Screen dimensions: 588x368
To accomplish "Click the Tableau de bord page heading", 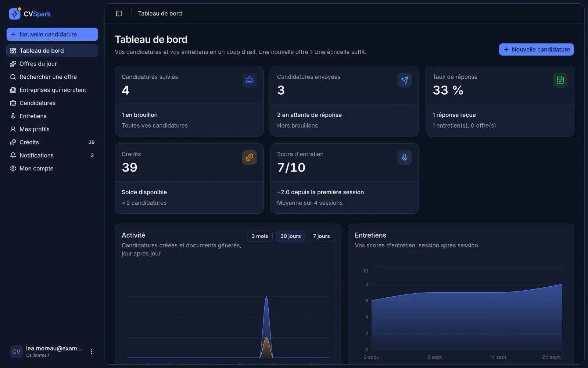I will tap(151, 39).
